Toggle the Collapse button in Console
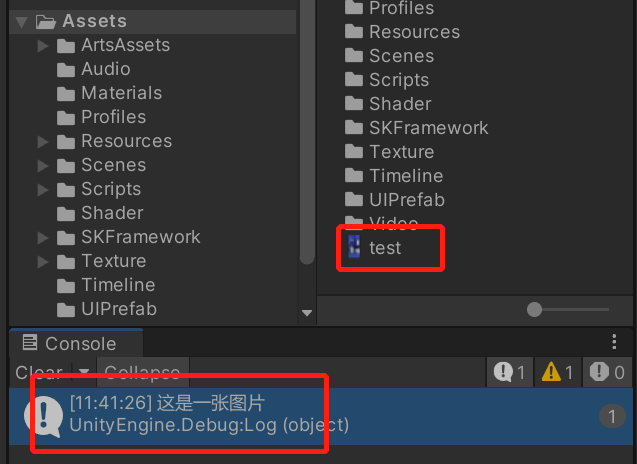The width and height of the screenshot is (637, 464). tap(142, 373)
